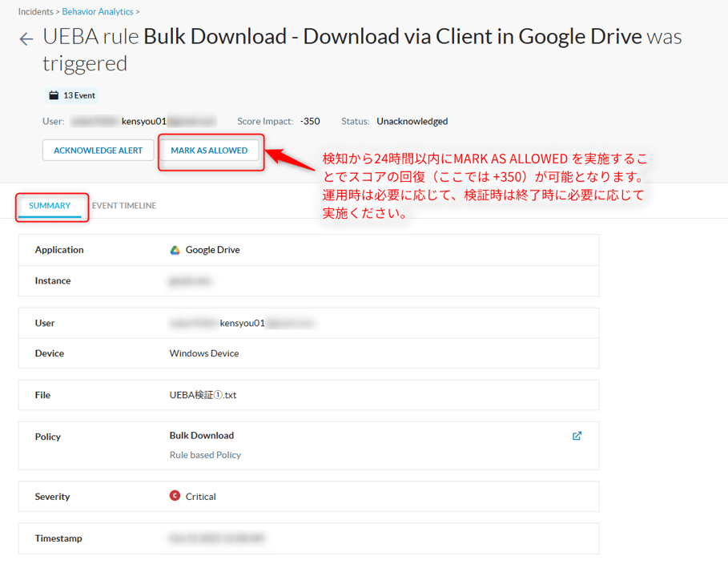Switch to the EVENT TIMELINE tab
This screenshot has height=584, width=728.
[123, 205]
